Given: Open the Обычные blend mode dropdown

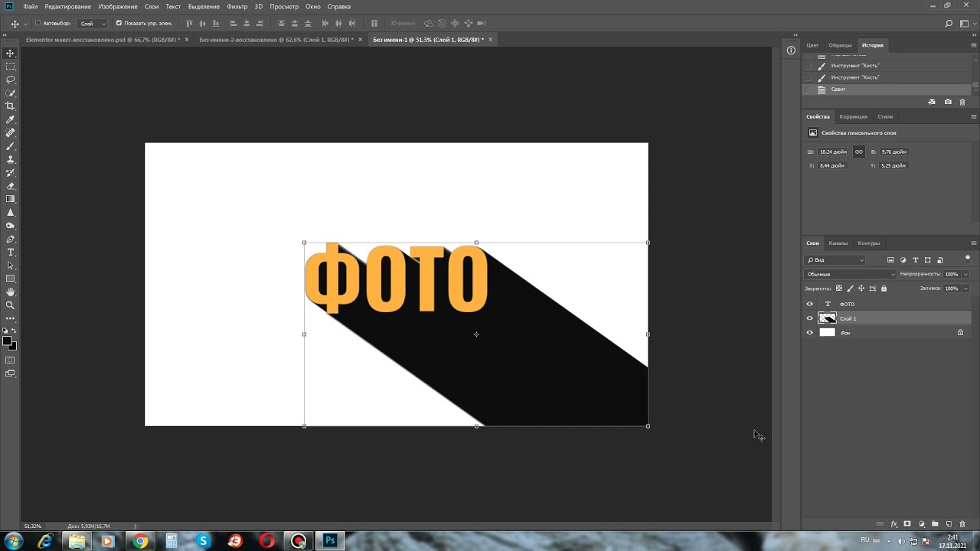Looking at the screenshot, I should click(x=850, y=274).
